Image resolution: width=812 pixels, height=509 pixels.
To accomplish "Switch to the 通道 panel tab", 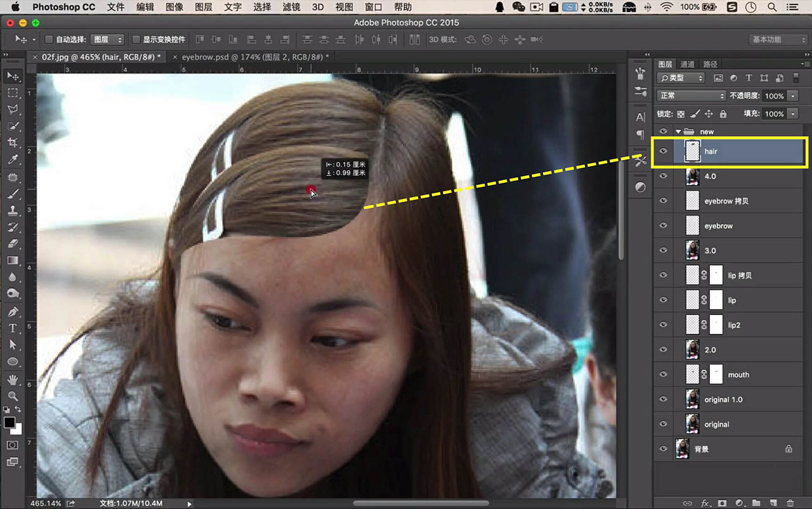I will [688, 64].
